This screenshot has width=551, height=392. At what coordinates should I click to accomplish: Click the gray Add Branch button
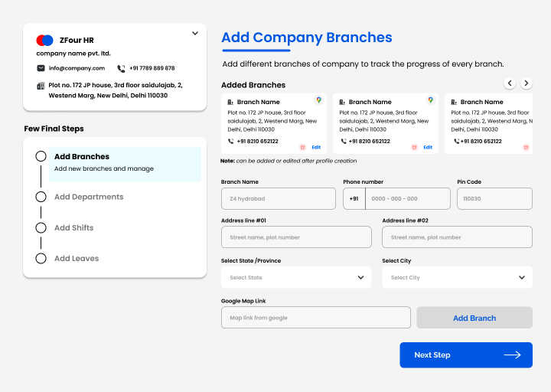pos(474,318)
